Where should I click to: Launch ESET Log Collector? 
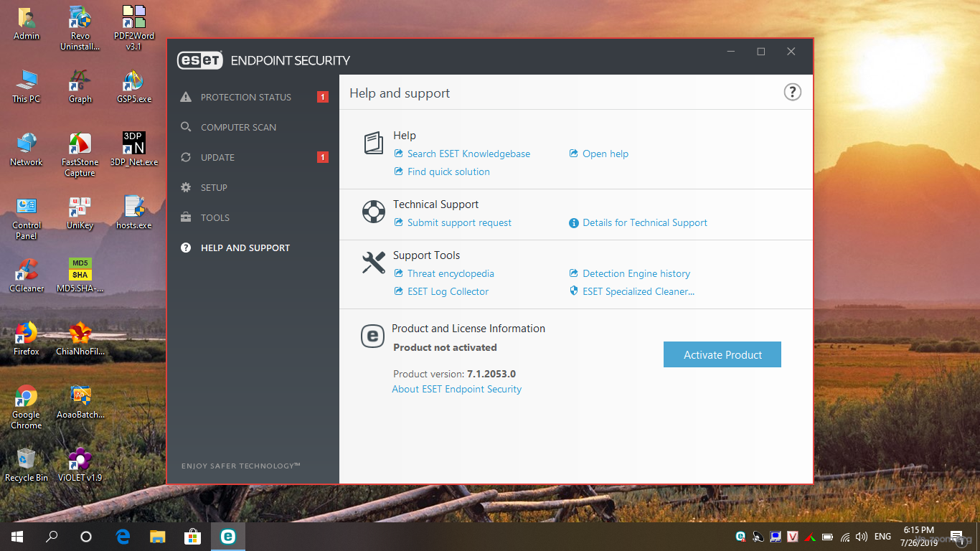(x=448, y=292)
